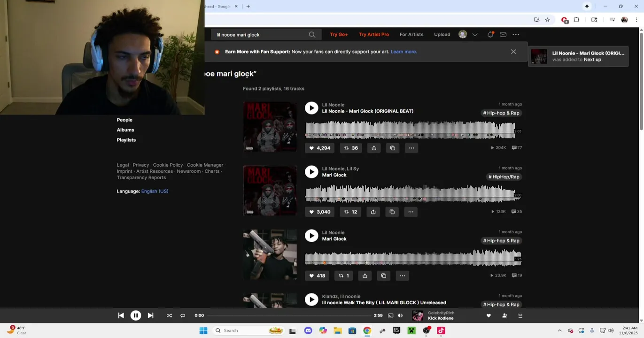Open the Upload page
The height and width of the screenshot is (338, 644).
[x=442, y=34]
